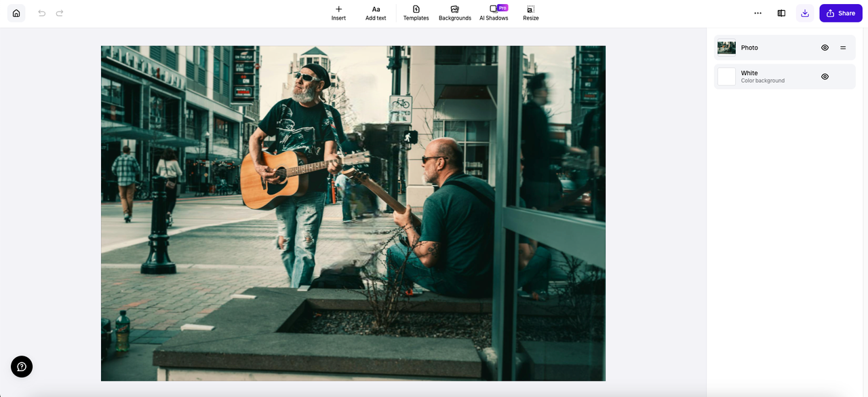Open the help question-mark button
The height and width of the screenshot is (397, 868).
click(22, 366)
